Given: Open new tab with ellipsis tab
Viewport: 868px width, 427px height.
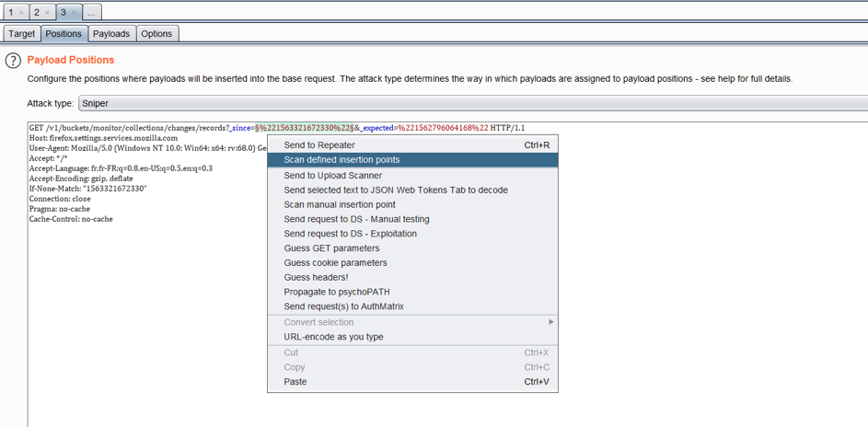Looking at the screenshot, I should (92, 13).
